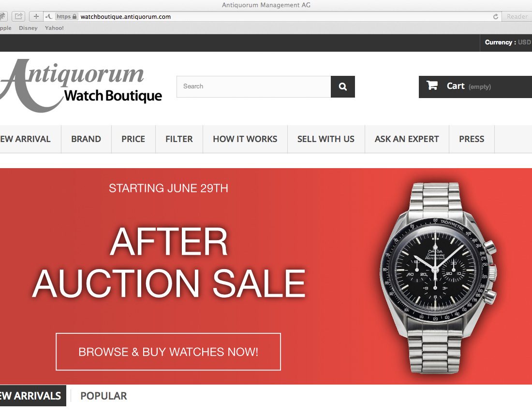Viewport: 532px width, 415px height.
Task: Click into the Search input field
Action: [x=254, y=87]
